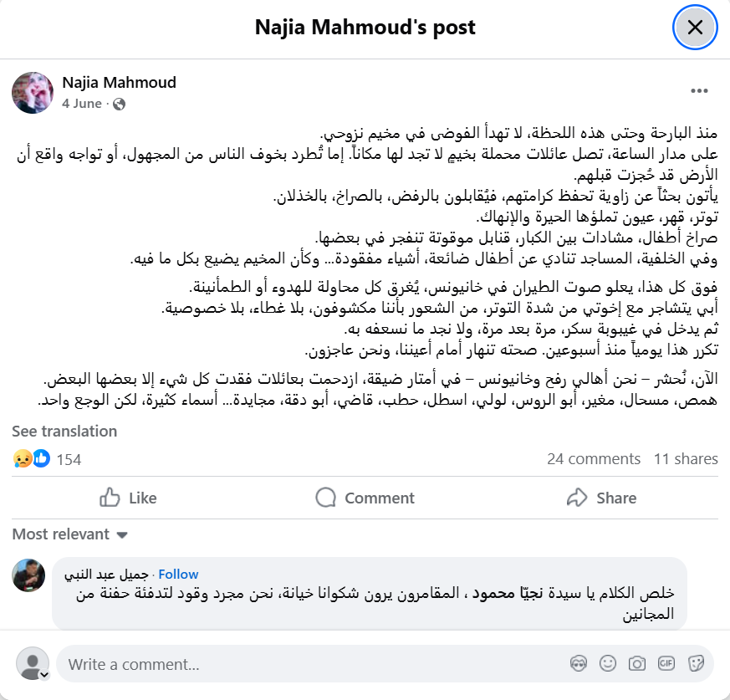
Task: Expand the Most relevant sort dropdown
Action: click(70, 534)
